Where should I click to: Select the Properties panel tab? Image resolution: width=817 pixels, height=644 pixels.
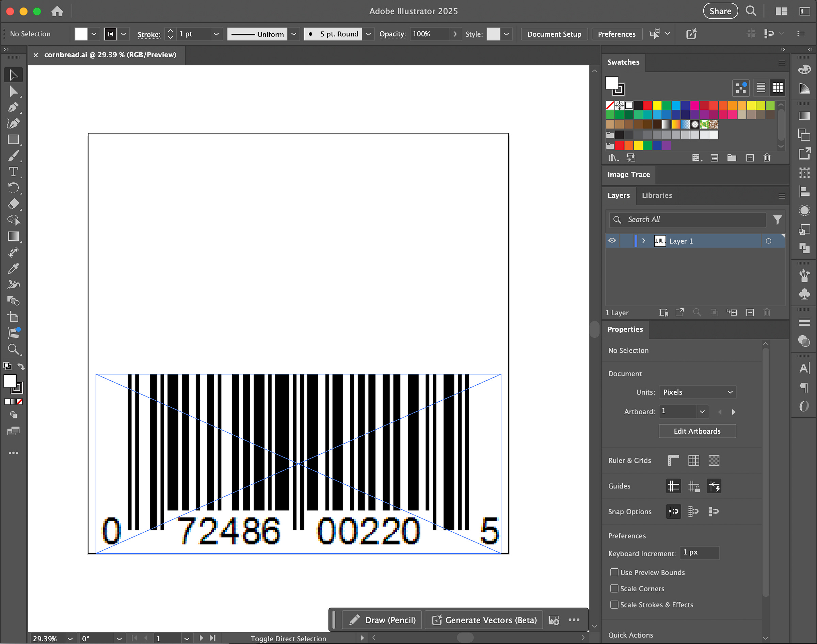(x=625, y=329)
